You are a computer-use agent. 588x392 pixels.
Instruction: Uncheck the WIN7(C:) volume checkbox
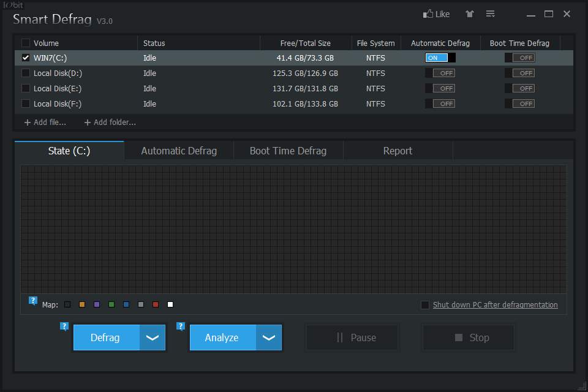(26, 58)
